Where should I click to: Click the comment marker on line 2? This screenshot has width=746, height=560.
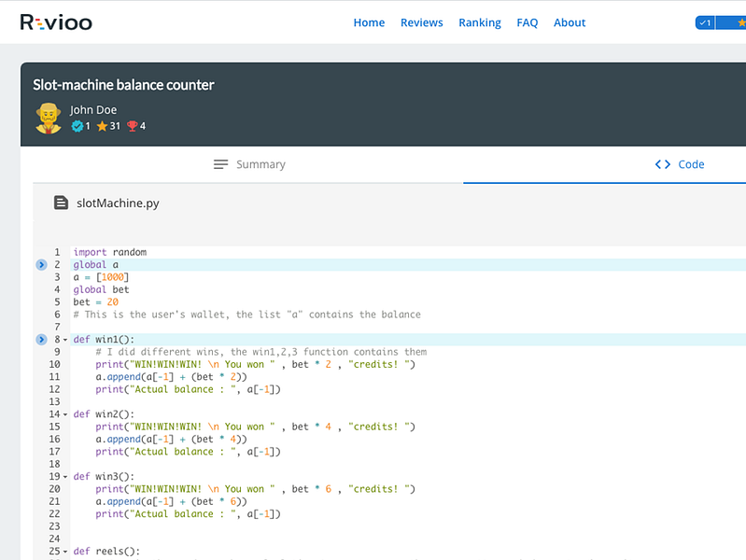tap(41, 264)
